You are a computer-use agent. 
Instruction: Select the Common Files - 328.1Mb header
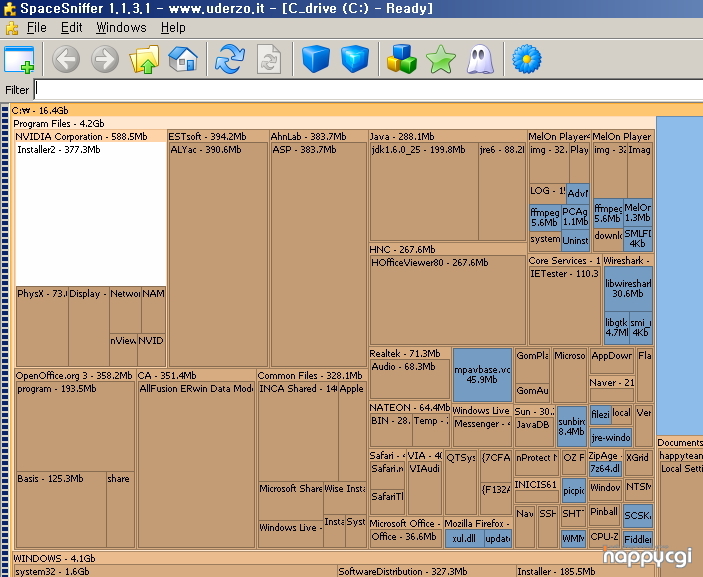(312, 375)
